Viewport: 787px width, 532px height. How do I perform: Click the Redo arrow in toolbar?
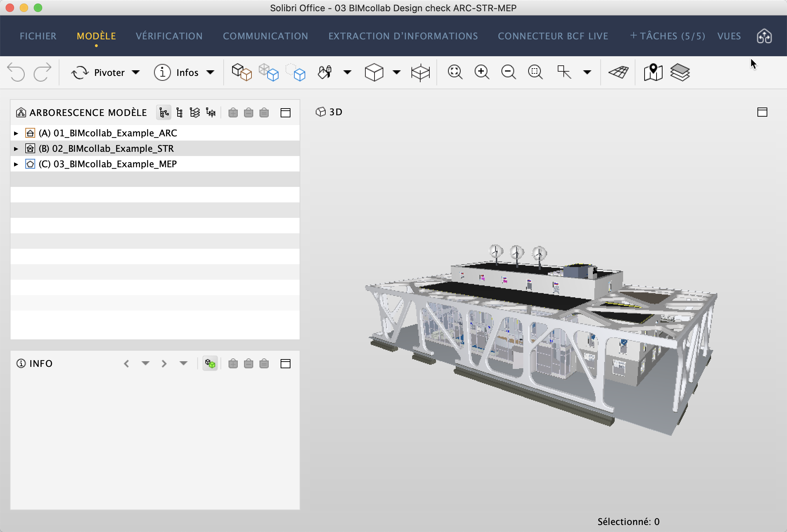pyautogui.click(x=42, y=72)
